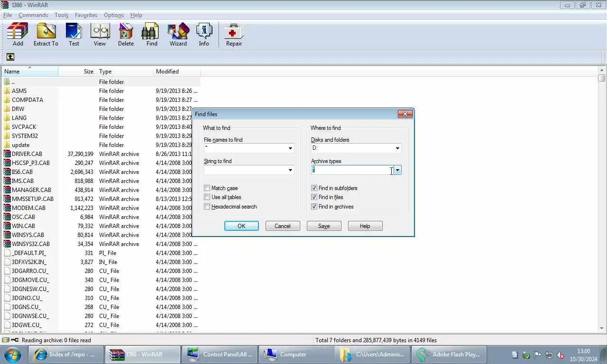
Task: Open the Favorites menu
Action: point(86,15)
